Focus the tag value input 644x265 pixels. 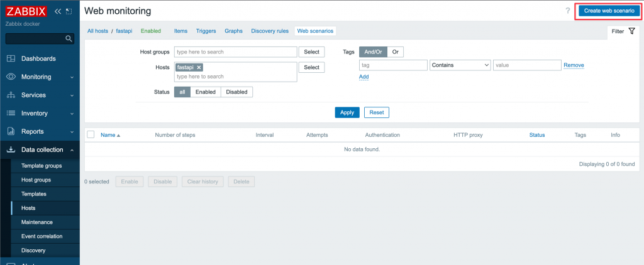point(527,65)
